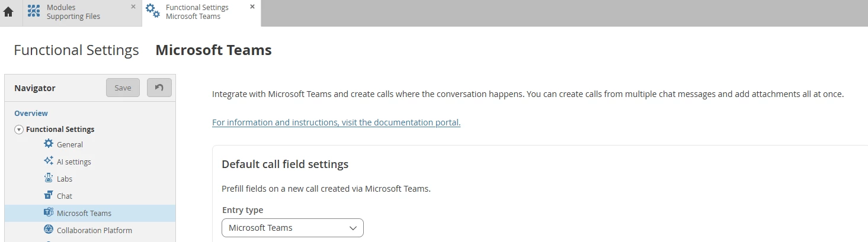Switch to Modules Supporting Files tab

pos(82,12)
